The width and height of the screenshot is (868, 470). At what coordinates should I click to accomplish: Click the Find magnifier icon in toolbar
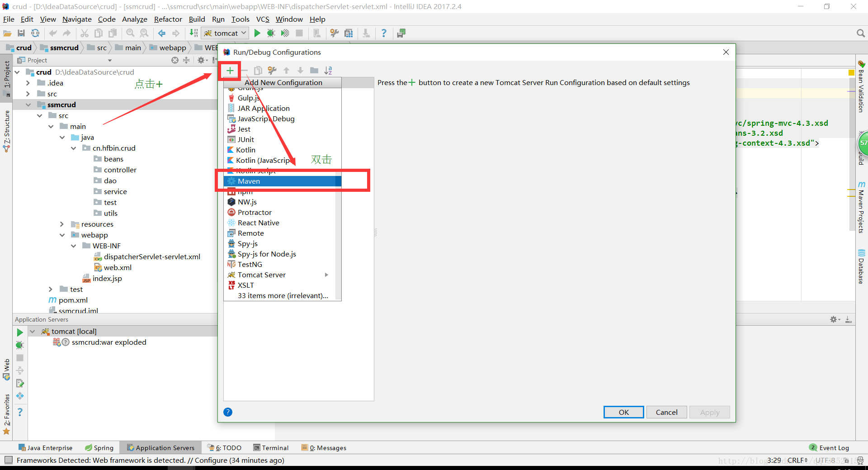tap(130, 33)
